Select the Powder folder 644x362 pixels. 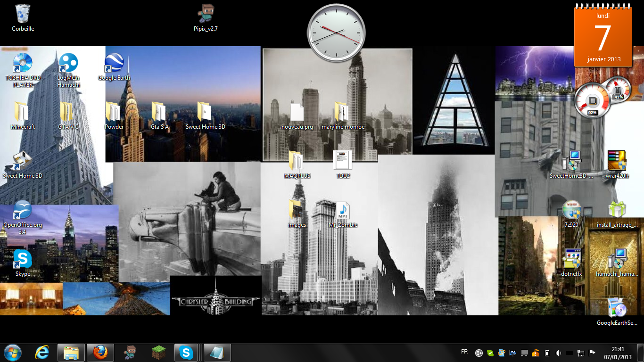[x=114, y=116]
